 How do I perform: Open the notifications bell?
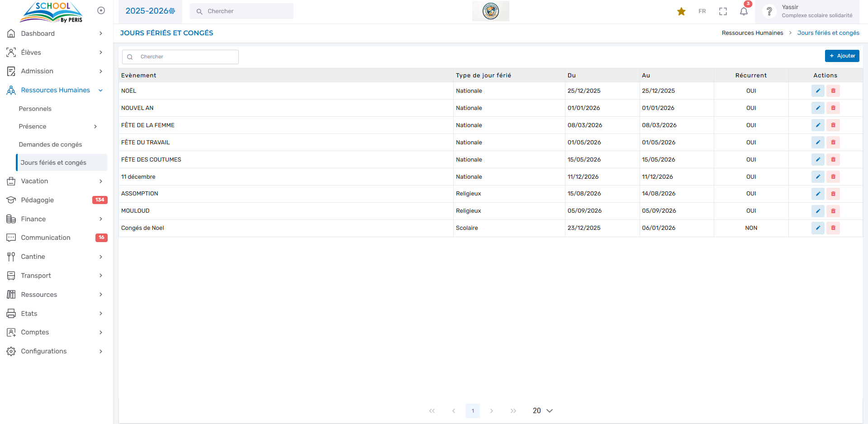tap(744, 11)
